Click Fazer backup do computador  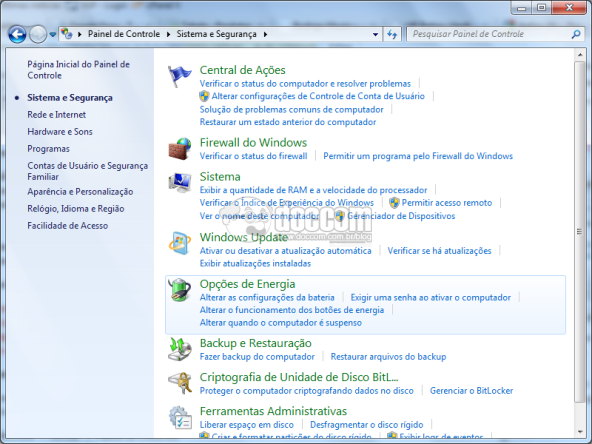[257, 357]
